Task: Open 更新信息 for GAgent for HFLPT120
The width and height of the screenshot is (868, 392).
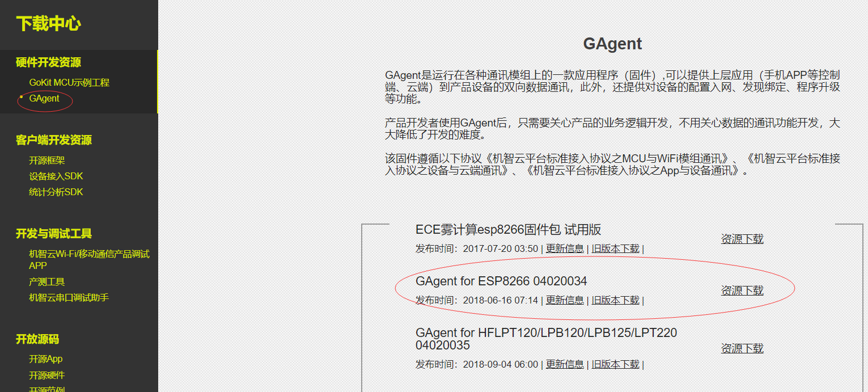Action: tap(565, 364)
